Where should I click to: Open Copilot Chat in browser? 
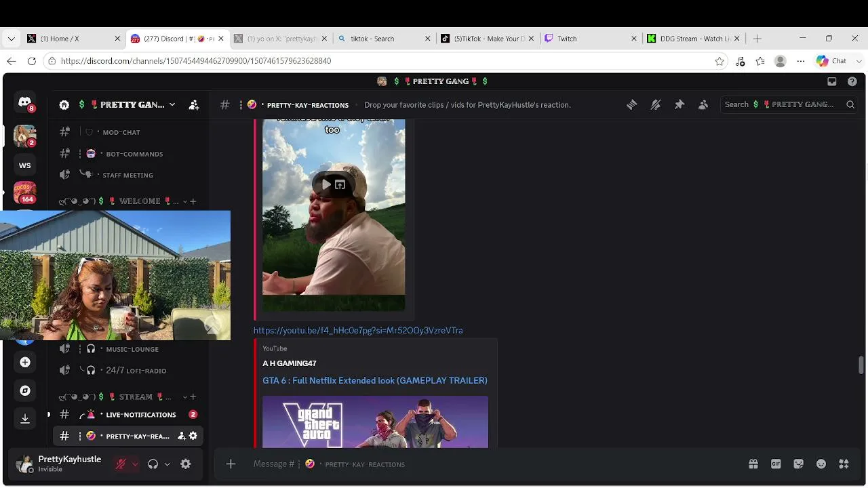(831, 61)
